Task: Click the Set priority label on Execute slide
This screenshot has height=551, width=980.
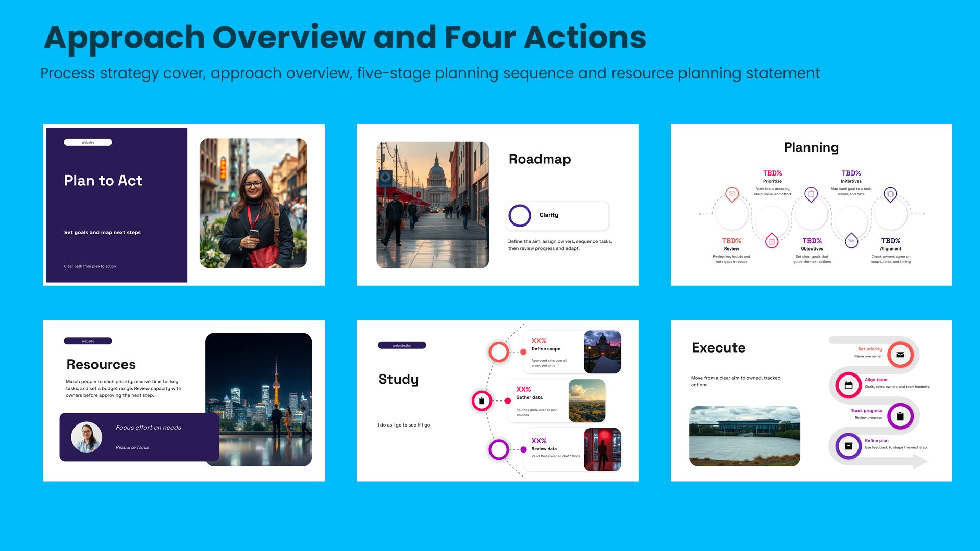Action: (x=870, y=349)
